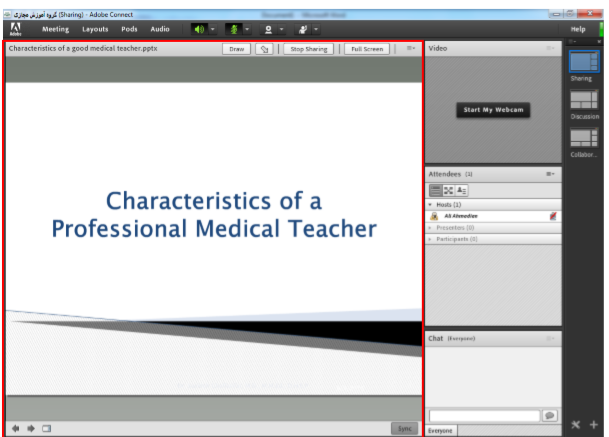Switch to attendee status view
Screen dimensions: 609x437
[x=462, y=190]
